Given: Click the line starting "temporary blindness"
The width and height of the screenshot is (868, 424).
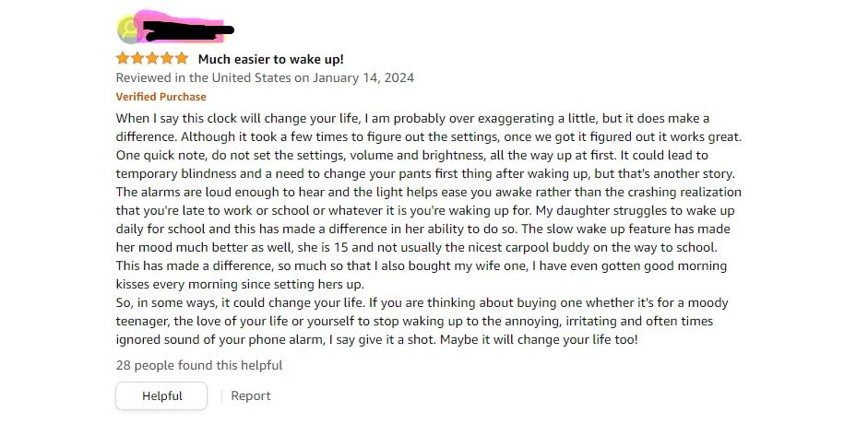Looking at the screenshot, I should tap(411, 174).
